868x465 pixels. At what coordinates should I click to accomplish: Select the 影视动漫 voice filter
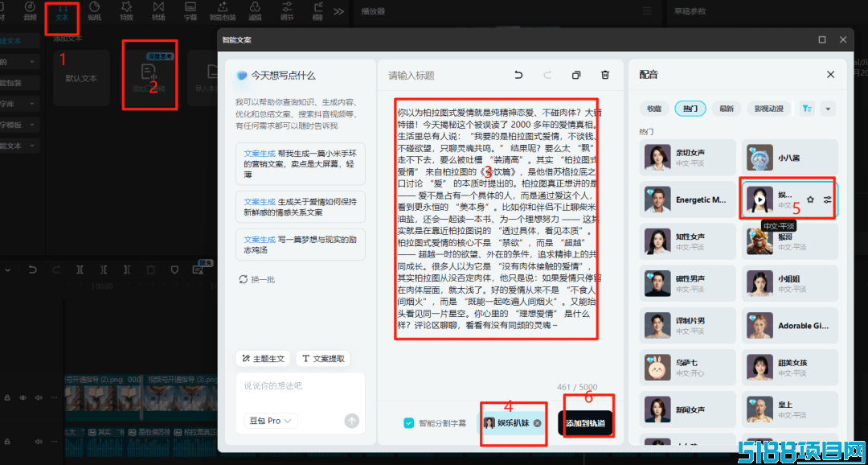768,109
